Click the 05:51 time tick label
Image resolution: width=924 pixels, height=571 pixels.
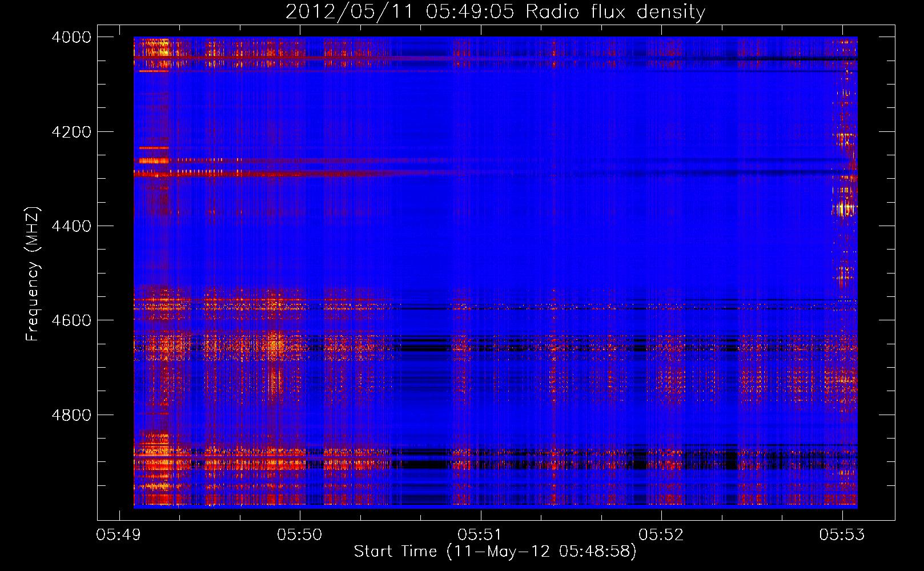[480, 535]
